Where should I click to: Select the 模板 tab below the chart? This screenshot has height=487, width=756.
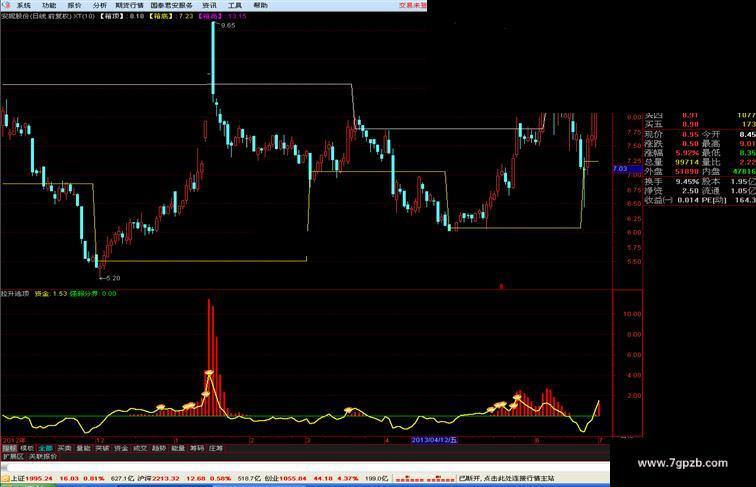point(27,448)
